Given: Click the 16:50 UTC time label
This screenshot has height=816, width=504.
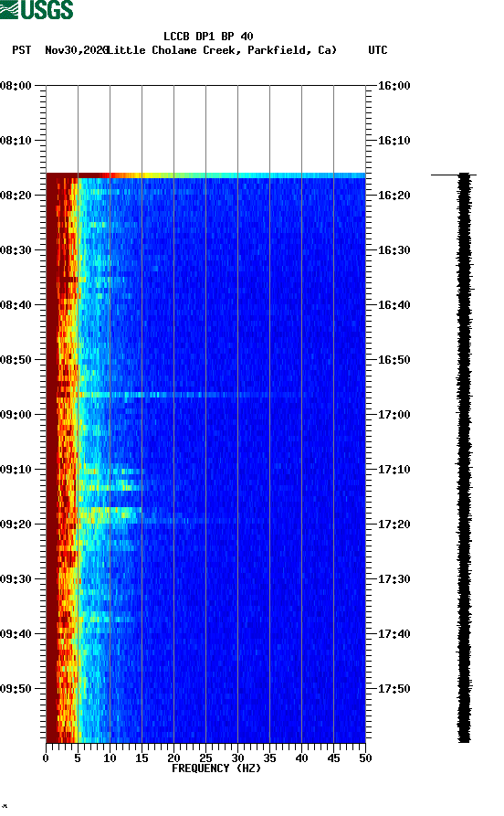Looking at the screenshot, I should click(x=394, y=360).
